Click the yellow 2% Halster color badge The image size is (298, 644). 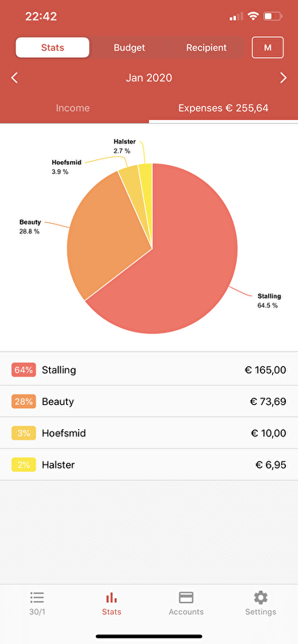(x=24, y=465)
